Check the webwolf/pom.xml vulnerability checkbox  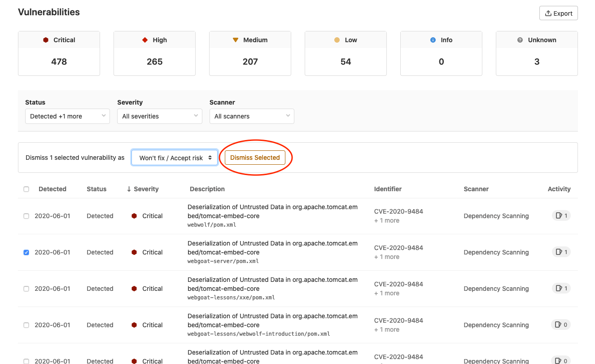[26, 216]
